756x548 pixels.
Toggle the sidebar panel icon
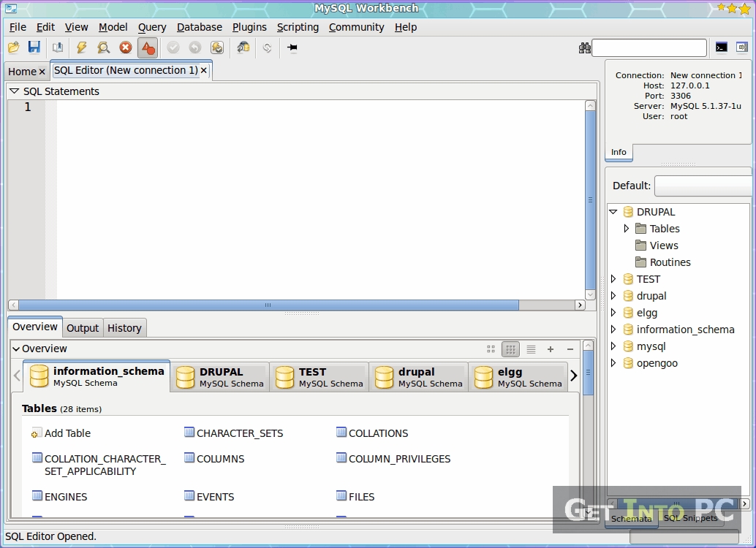point(742,47)
